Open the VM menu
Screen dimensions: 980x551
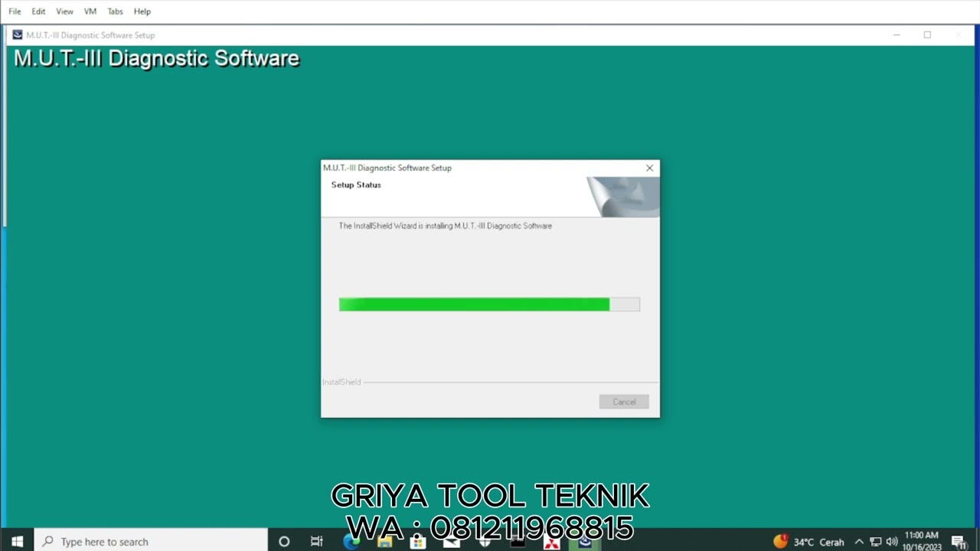(x=90, y=11)
